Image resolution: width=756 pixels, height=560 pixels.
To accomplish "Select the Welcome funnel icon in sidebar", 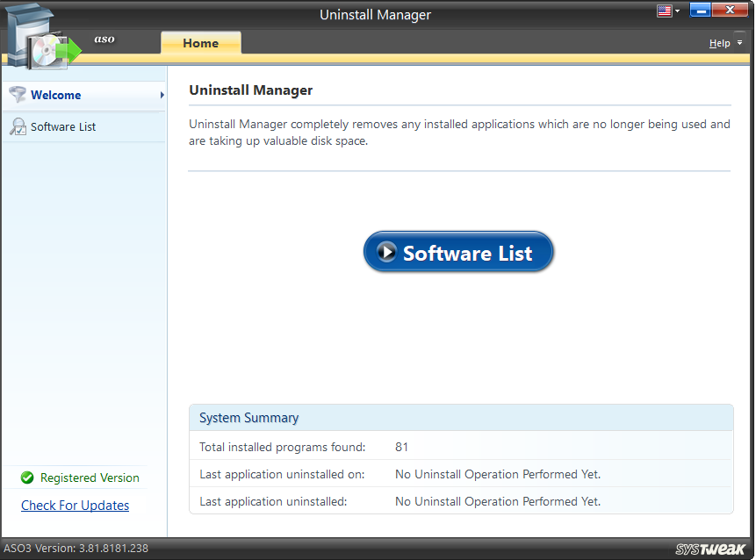I will tap(18, 95).
